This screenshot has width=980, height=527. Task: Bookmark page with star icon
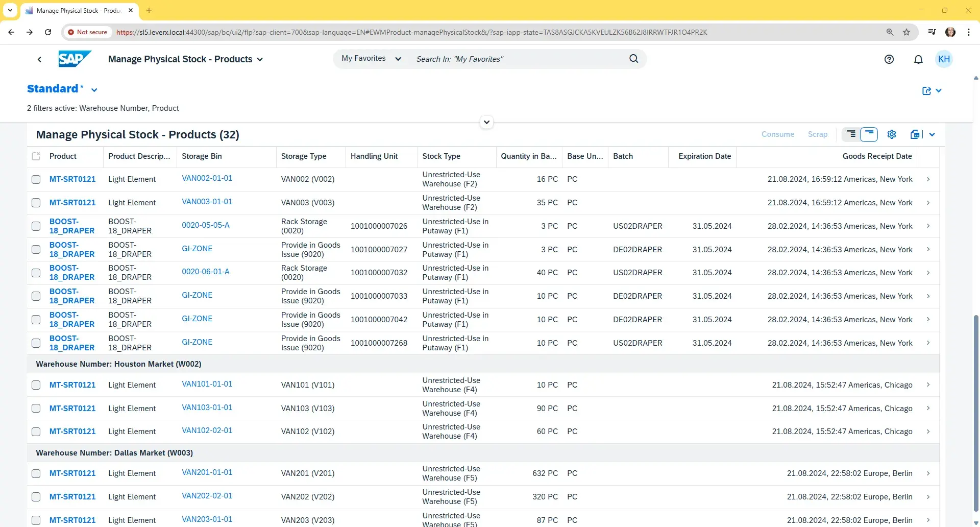point(906,32)
